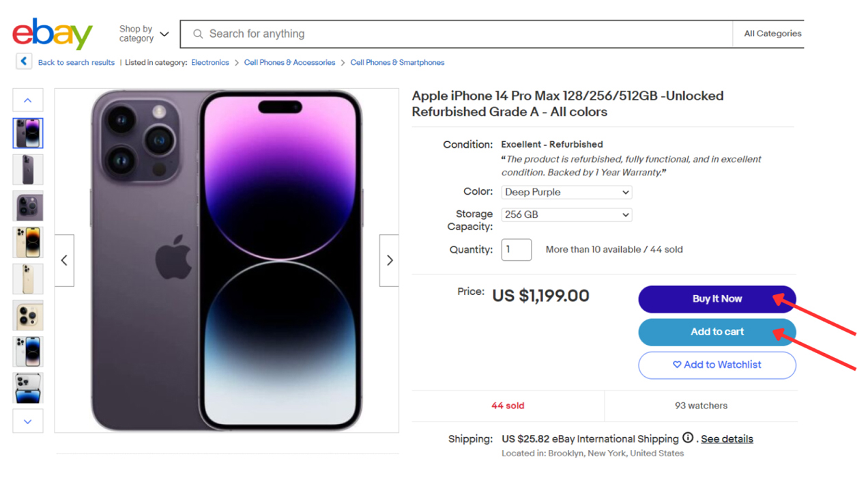Open the All Categories search filter
The height and width of the screenshot is (478, 868).
pyautogui.click(x=772, y=33)
